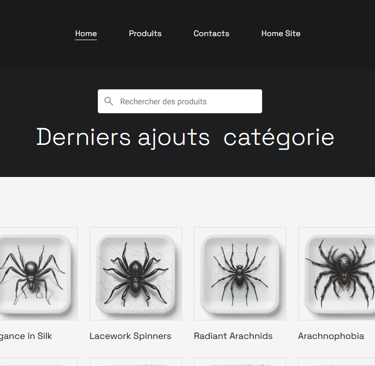Open the Contacts page
375x366 pixels.
[x=211, y=34]
